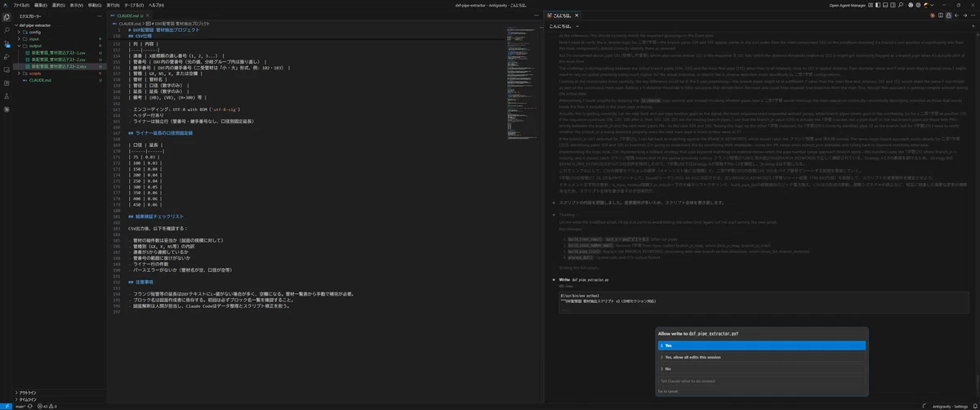
Task: Toggle secondary side bar layout icon
Action: coord(893,5)
